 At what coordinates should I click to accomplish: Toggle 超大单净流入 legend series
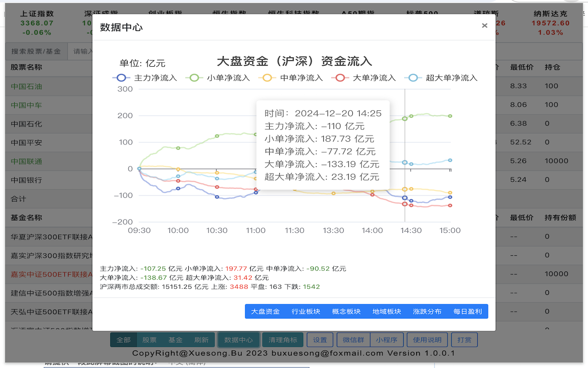pos(441,78)
